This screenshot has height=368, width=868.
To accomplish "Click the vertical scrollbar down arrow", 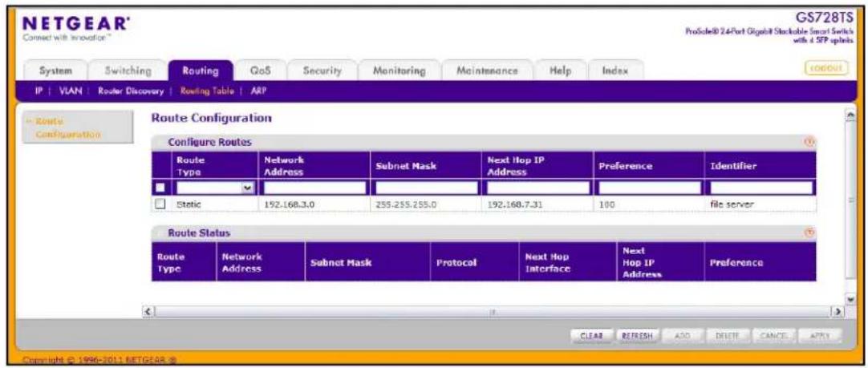I will pyautogui.click(x=851, y=299).
